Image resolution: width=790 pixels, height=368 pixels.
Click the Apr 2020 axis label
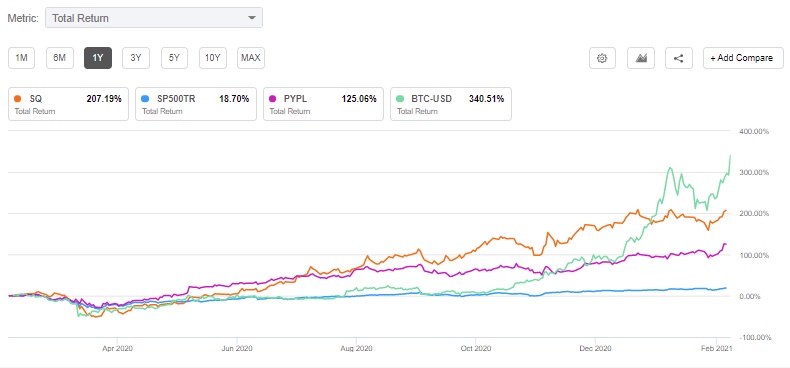pos(117,348)
